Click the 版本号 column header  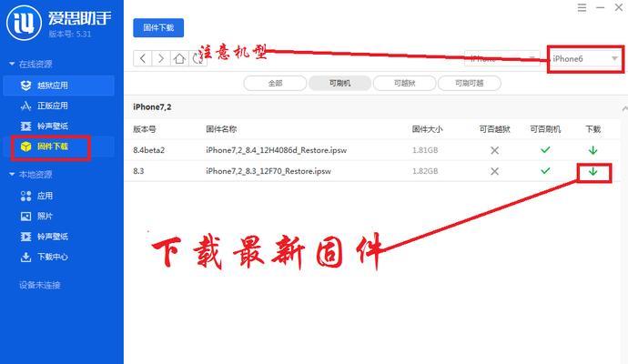pyautogui.click(x=145, y=129)
